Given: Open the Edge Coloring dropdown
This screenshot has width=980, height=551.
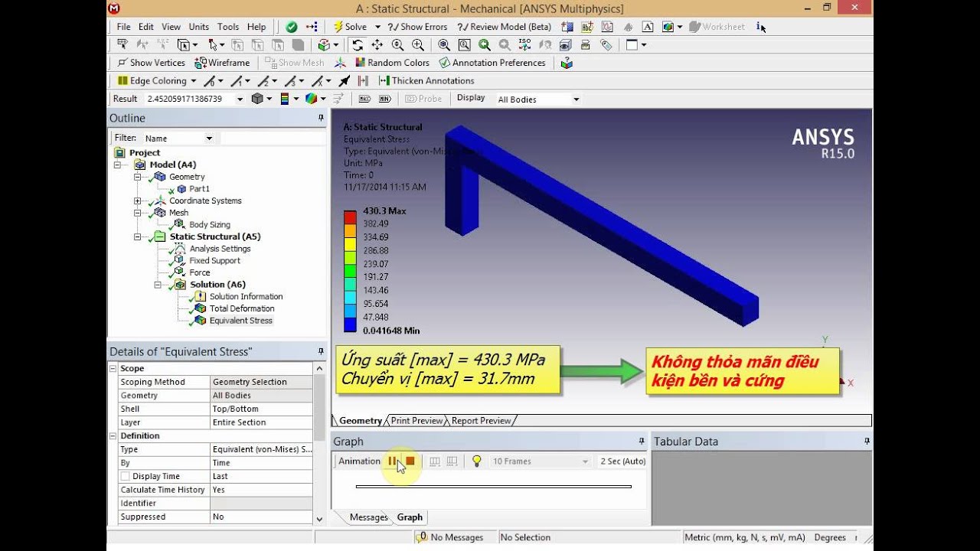Looking at the screenshot, I should pos(193,80).
